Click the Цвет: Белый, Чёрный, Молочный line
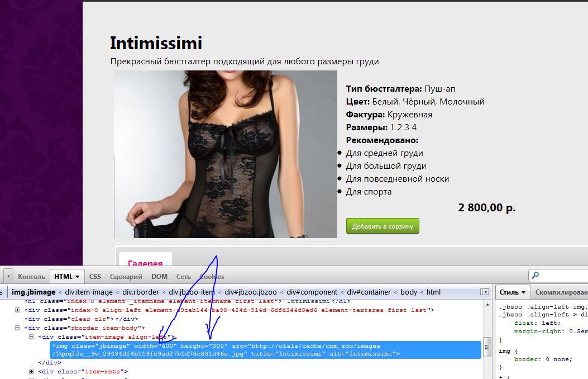 click(x=415, y=102)
